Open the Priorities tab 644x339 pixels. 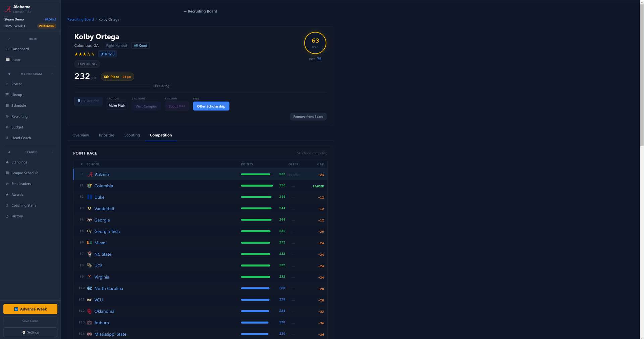[107, 135]
